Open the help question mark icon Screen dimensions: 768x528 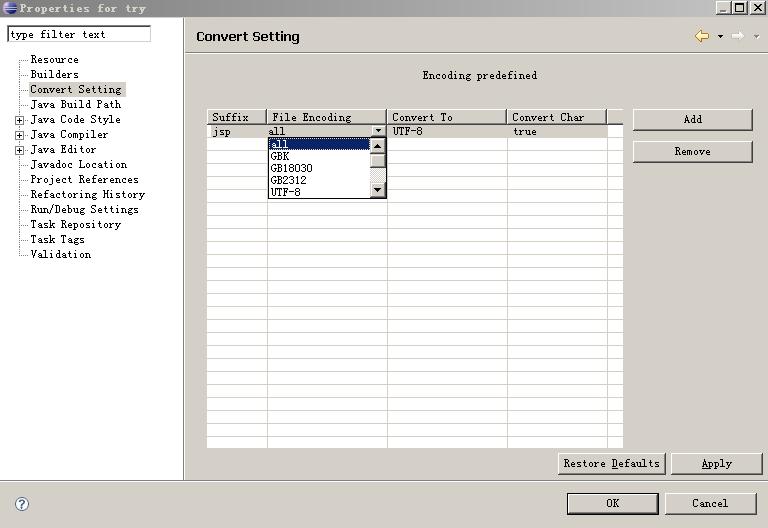pyautogui.click(x=22, y=504)
